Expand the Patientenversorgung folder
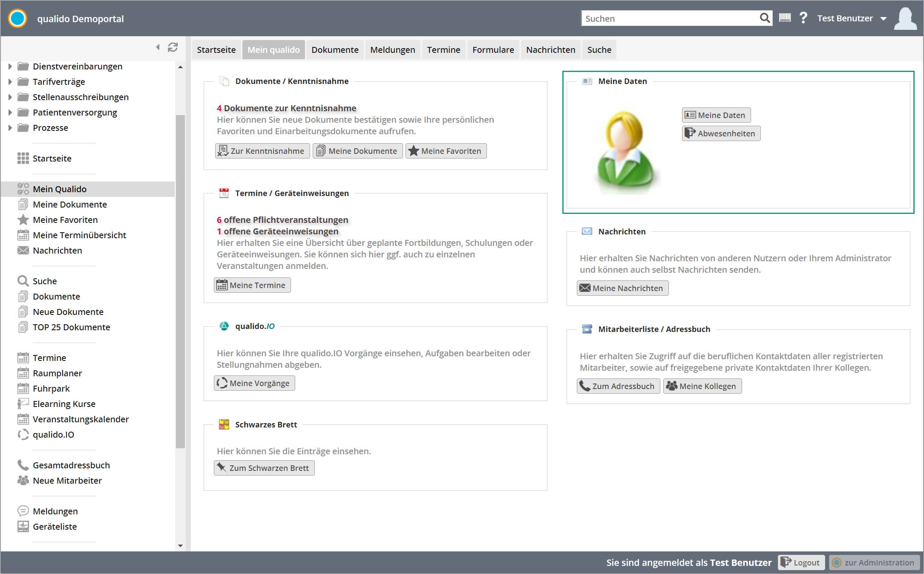The image size is (924, 574). point(10,112)
